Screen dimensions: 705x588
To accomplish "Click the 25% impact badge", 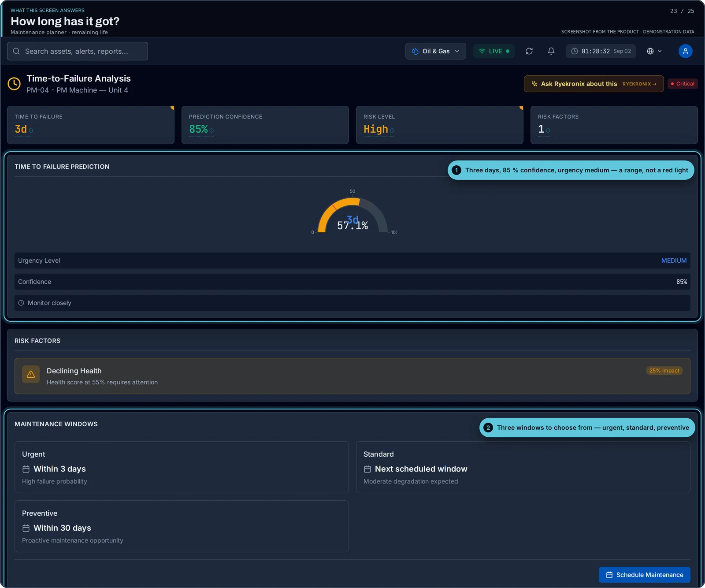I will point(664,371).
